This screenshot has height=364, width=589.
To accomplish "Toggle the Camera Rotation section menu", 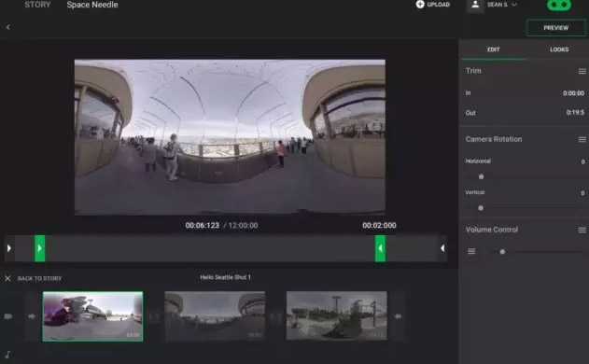I will tap(582, 139).
